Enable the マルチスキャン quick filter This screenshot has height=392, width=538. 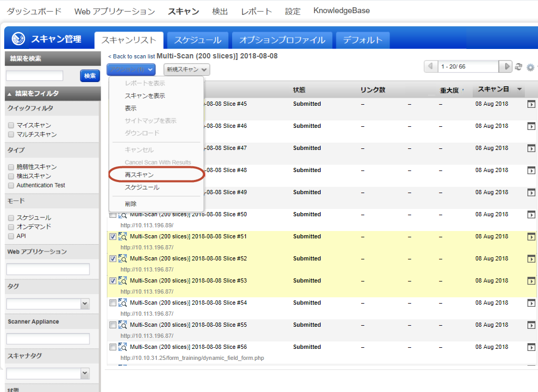(x=11, y=134)
